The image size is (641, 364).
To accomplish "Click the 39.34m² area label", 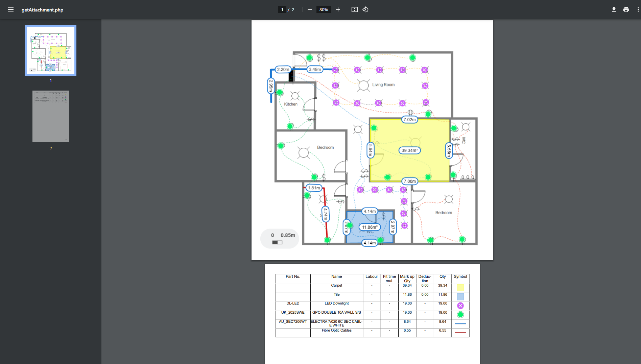I will click(409, 150).
